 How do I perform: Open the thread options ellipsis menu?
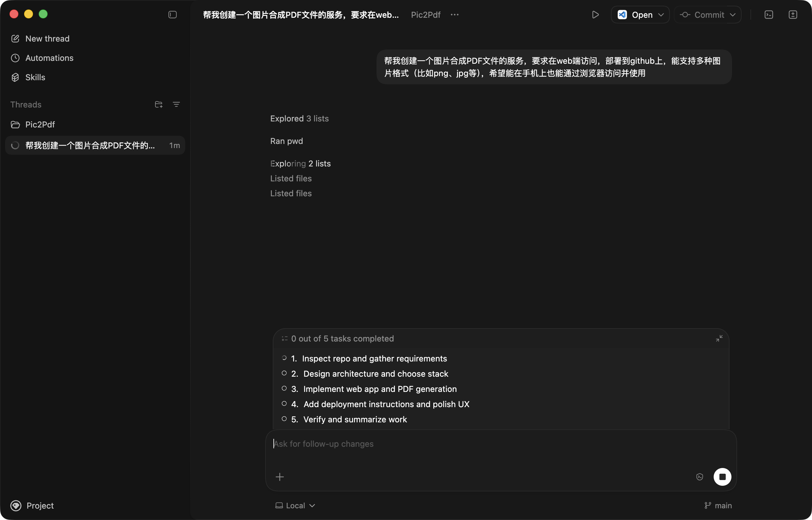pyautogui.click(x=454, y=15)
